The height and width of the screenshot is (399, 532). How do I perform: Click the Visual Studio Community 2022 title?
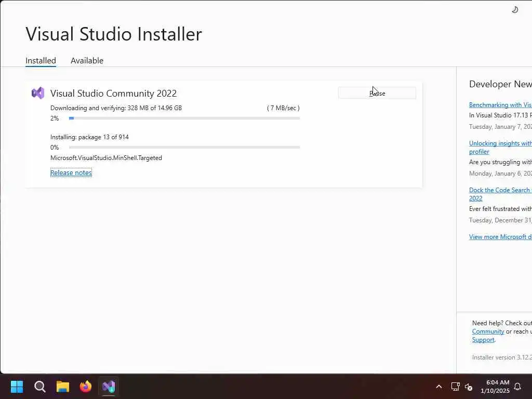(113, 94)
